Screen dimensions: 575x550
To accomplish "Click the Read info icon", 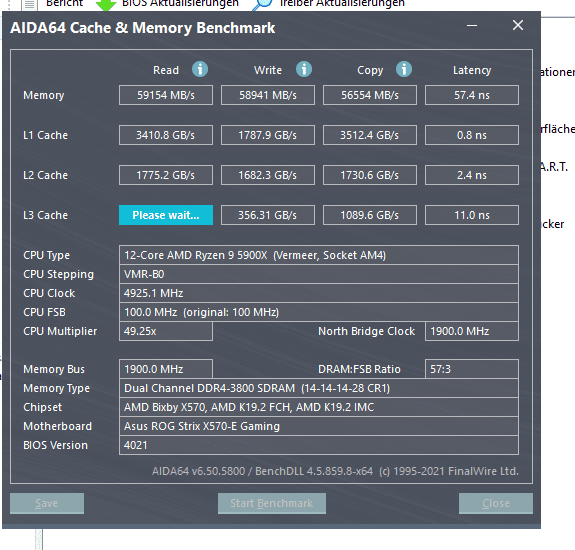I will [200, 69].
